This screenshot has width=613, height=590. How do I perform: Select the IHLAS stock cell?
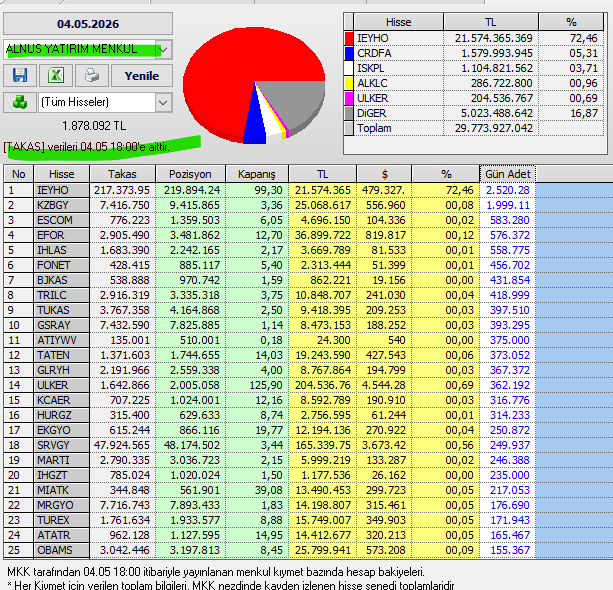[61, 250]
